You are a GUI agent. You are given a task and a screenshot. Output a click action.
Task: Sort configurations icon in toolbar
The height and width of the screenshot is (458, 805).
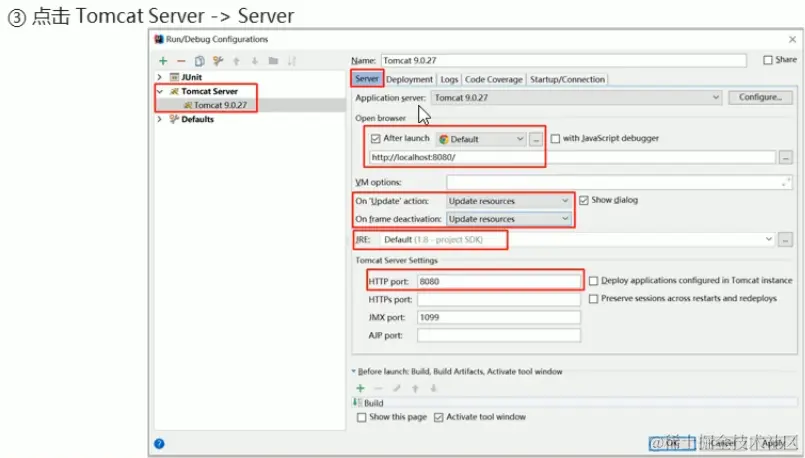tap(292, 61)
